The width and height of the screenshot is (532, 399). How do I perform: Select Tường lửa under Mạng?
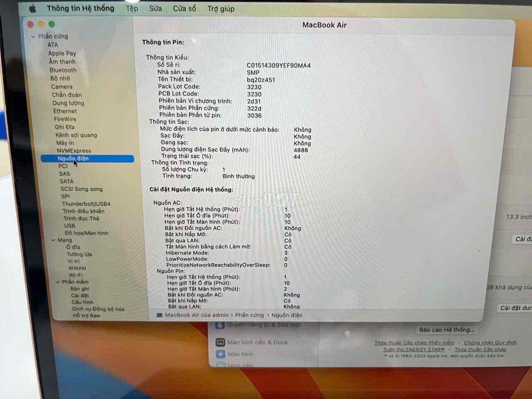click(x=79, y=254)
